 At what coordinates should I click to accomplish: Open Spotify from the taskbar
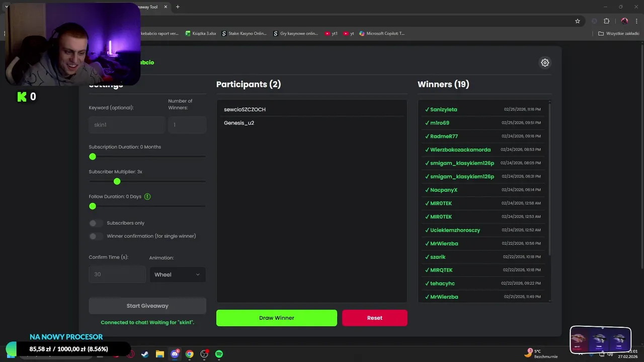219,354
